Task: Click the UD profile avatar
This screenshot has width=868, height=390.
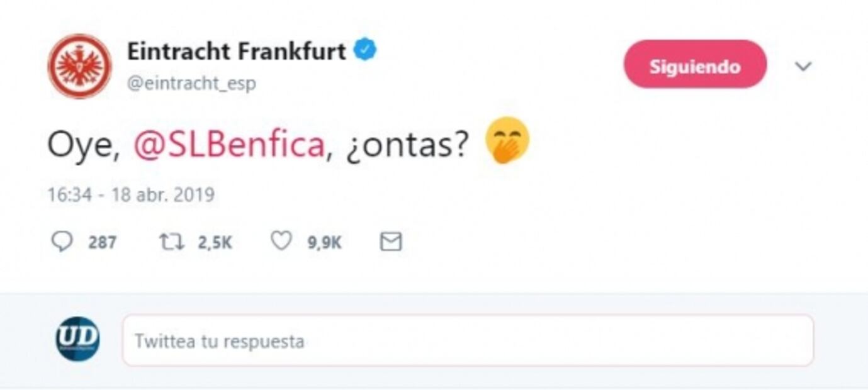Action: (77, 339)
